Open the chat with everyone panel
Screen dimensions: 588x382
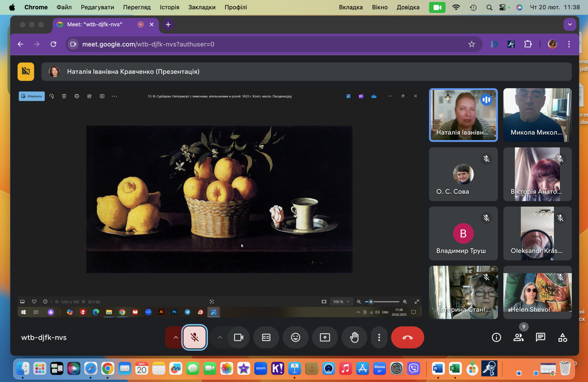[x=541, y=337]
